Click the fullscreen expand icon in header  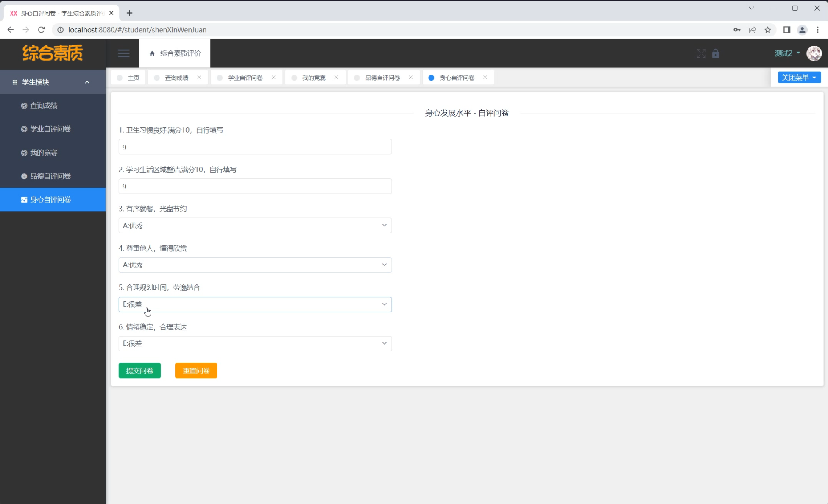coord(701,53)
